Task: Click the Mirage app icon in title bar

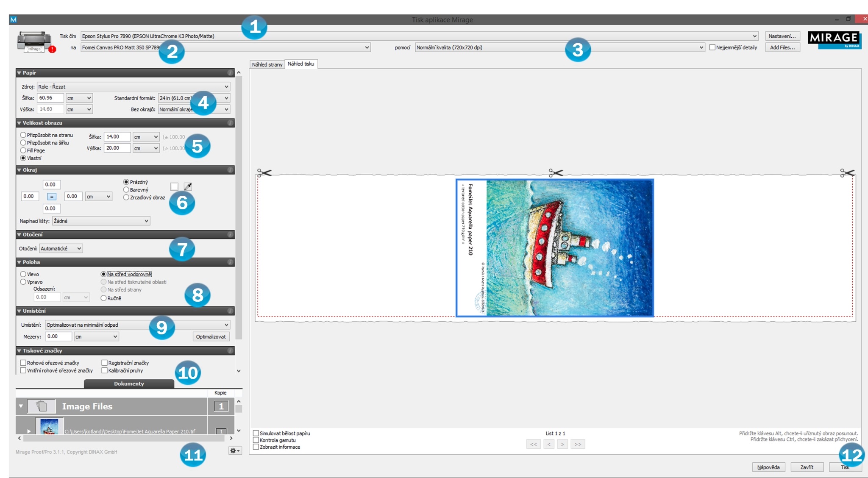Action: [13, 19]
